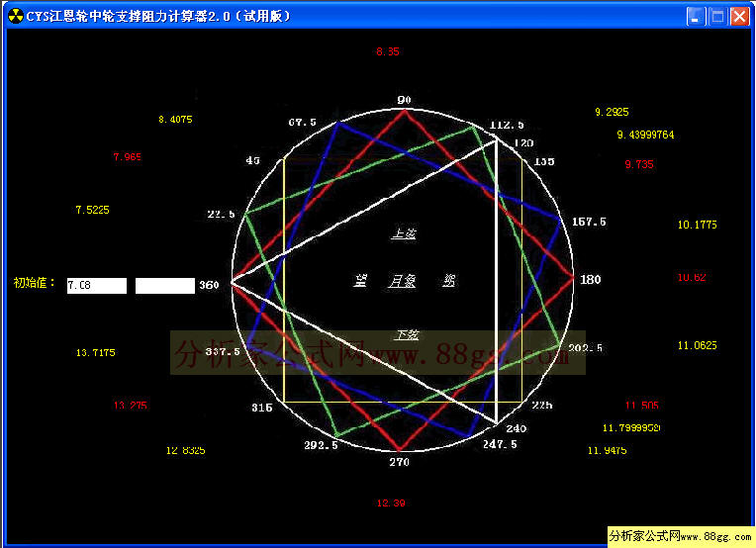This screenshot has width=756, height=548.
Task: Click the 下弦 label inside the wheel
Action: point(408,334)
